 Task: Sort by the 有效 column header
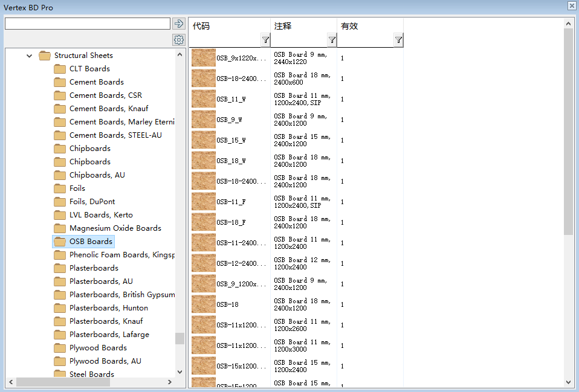pyautogui.click(x=349, y=26)
